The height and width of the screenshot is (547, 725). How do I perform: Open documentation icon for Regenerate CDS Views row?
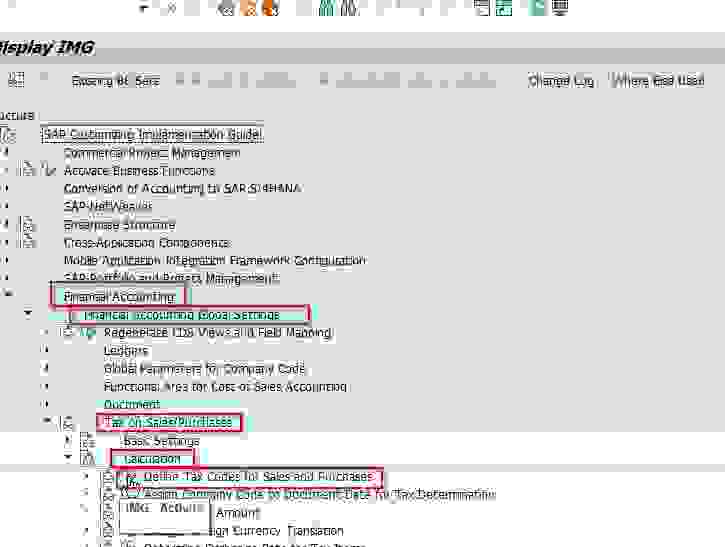(x=68, y=332)
